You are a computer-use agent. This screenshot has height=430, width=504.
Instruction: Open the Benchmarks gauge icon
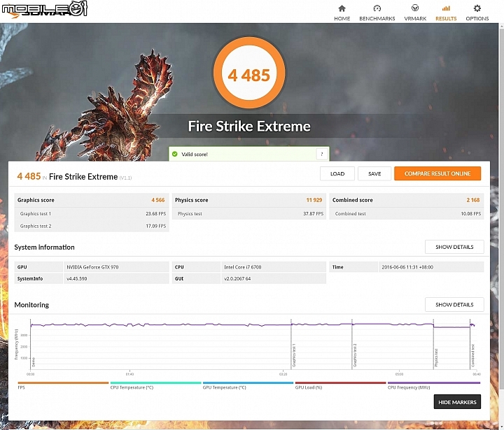pyautogui.click(x=377, y=8)
